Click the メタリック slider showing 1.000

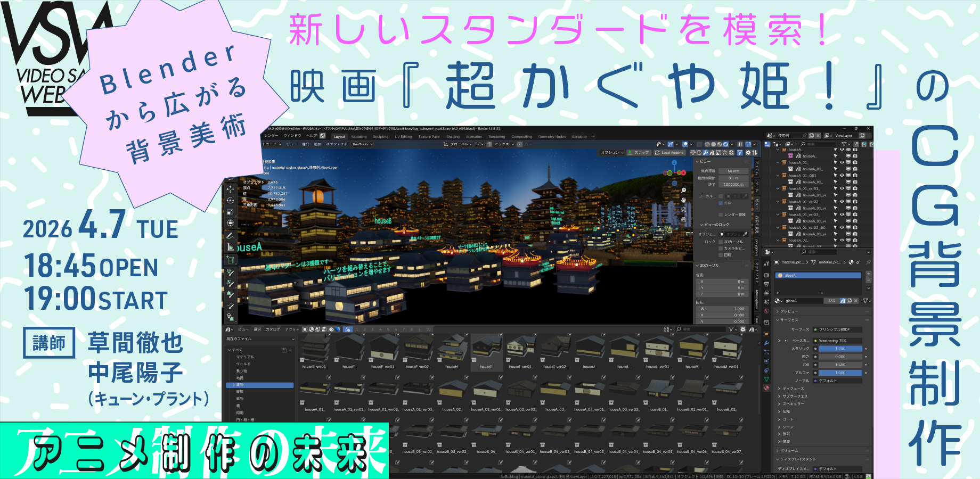point(840,349)
